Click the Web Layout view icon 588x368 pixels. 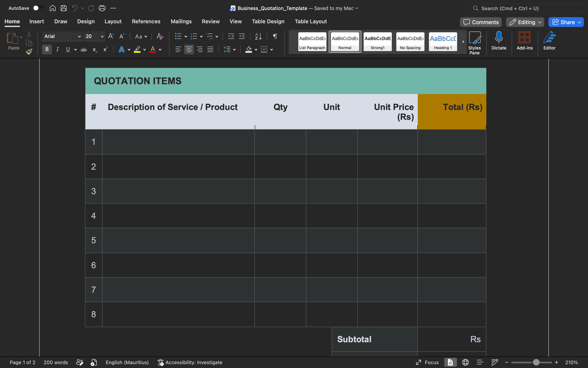pos(465,362)
